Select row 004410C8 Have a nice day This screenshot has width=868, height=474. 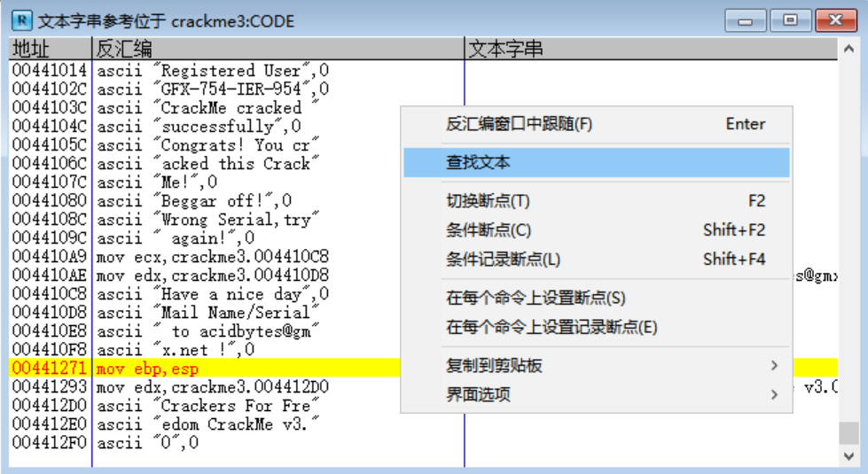point(205,294)
